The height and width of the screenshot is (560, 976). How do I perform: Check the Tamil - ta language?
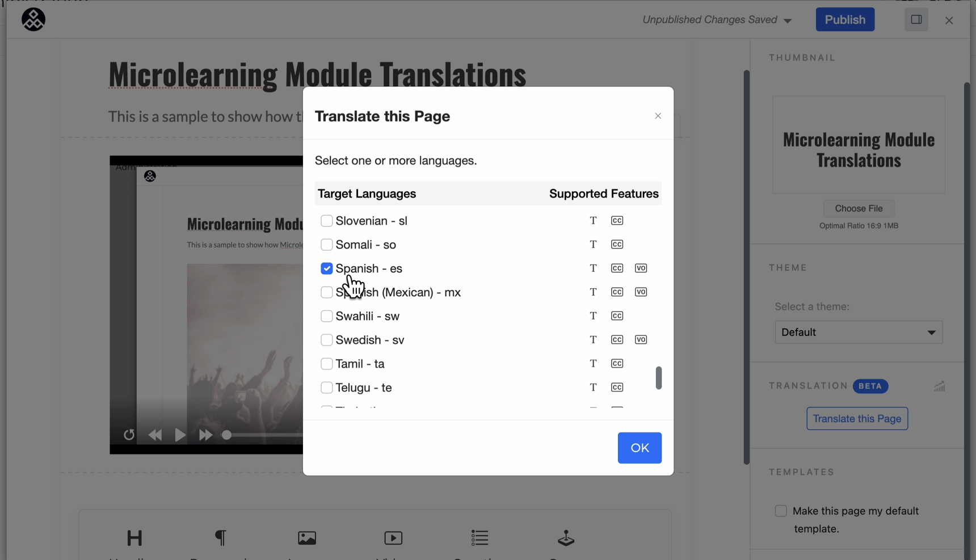(327, 364)
